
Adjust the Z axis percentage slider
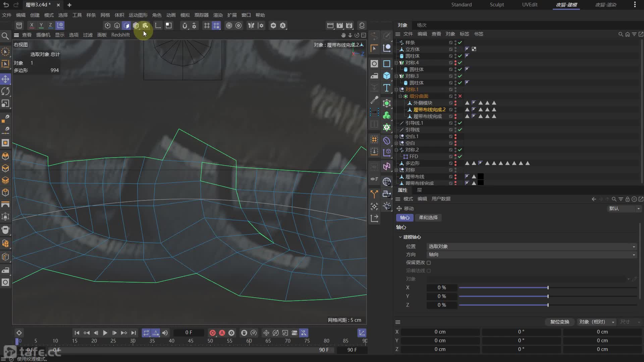tap(548, 305)
